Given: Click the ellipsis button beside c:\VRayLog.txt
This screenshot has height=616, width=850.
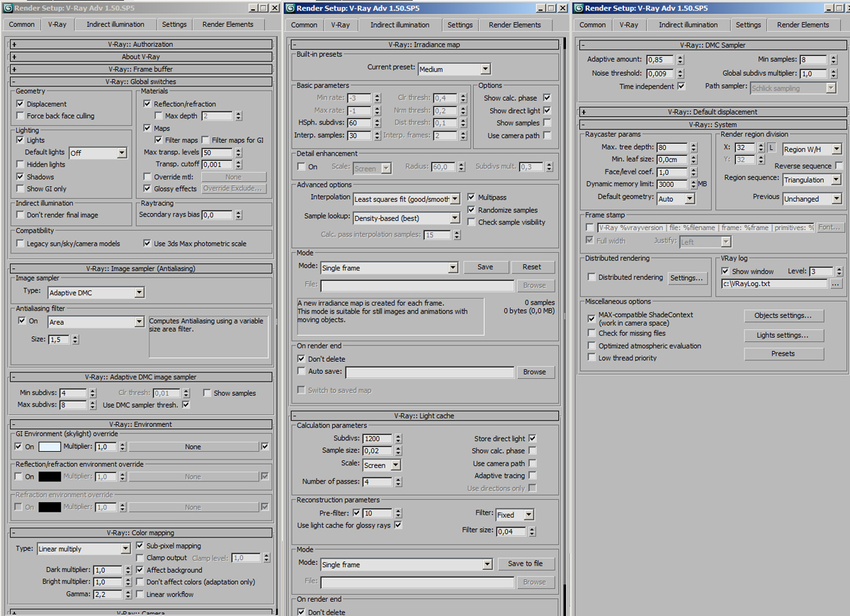Looking at the screenshot, I should coord(837,284).
